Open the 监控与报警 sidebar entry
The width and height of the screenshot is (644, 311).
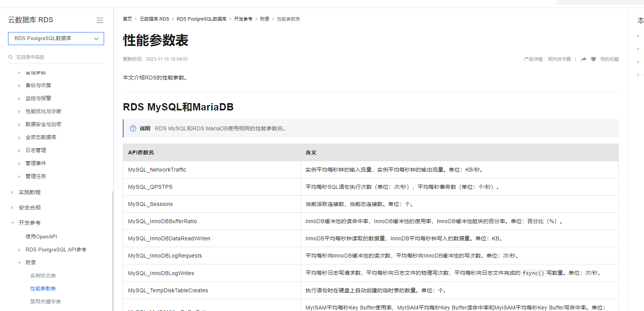(38, 99)
